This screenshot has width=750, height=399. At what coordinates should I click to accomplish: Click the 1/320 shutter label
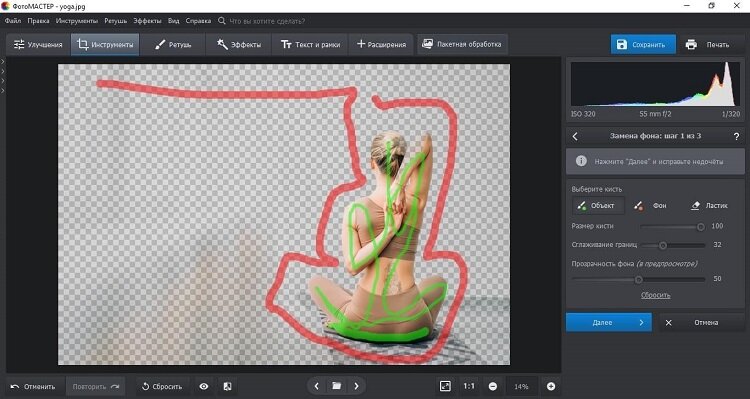point(731,114)
